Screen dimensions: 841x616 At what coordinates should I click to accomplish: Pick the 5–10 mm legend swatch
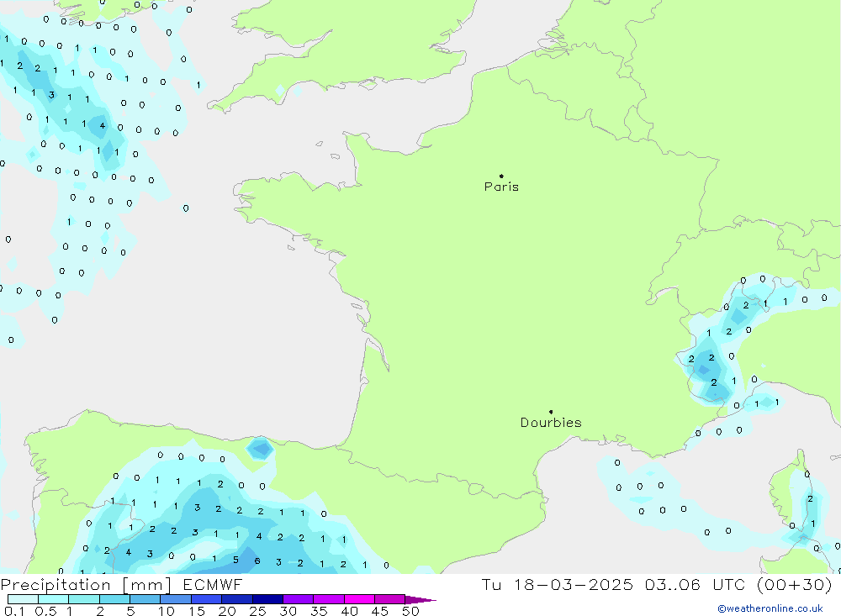click(x=145, y=599)
